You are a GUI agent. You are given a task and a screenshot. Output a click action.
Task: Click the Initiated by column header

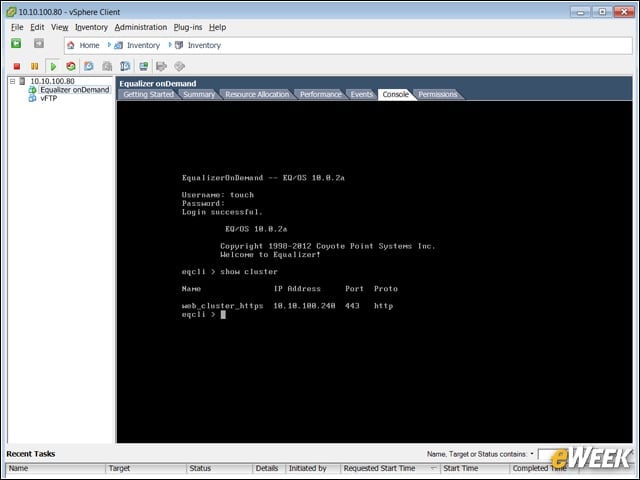[x=313, y=468]
